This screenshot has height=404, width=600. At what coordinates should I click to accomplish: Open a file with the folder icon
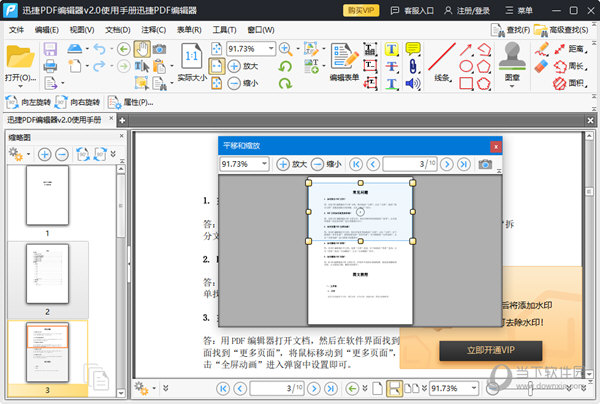20,57
